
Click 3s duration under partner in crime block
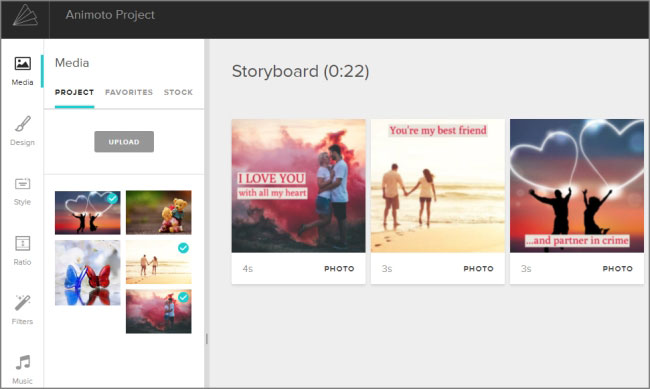pos(526,269)
